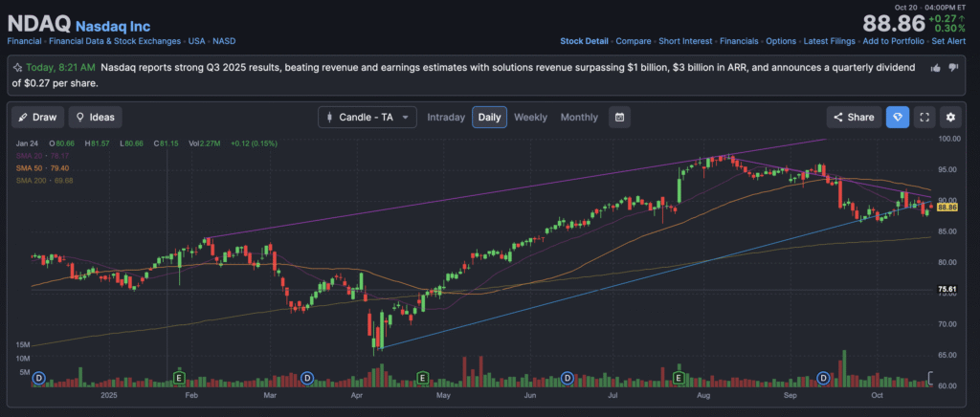Open the chart settings gear
The height and width of the screenshot is (417, 980).
point(950,118)
